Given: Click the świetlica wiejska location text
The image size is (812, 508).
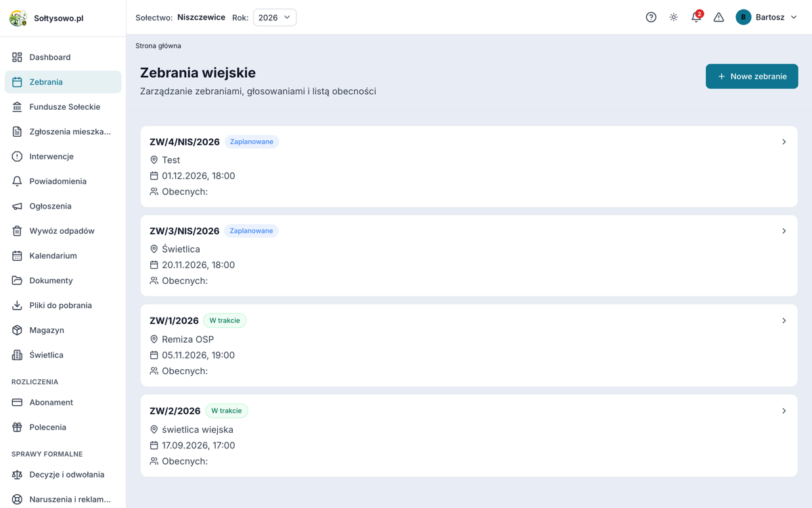Looking at the screenshot, I should (198, 429).
